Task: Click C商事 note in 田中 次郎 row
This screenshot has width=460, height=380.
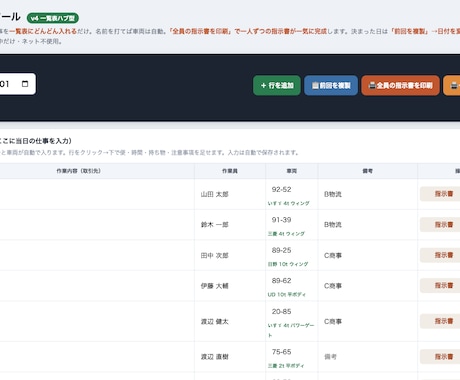Action: coord(333,256)
